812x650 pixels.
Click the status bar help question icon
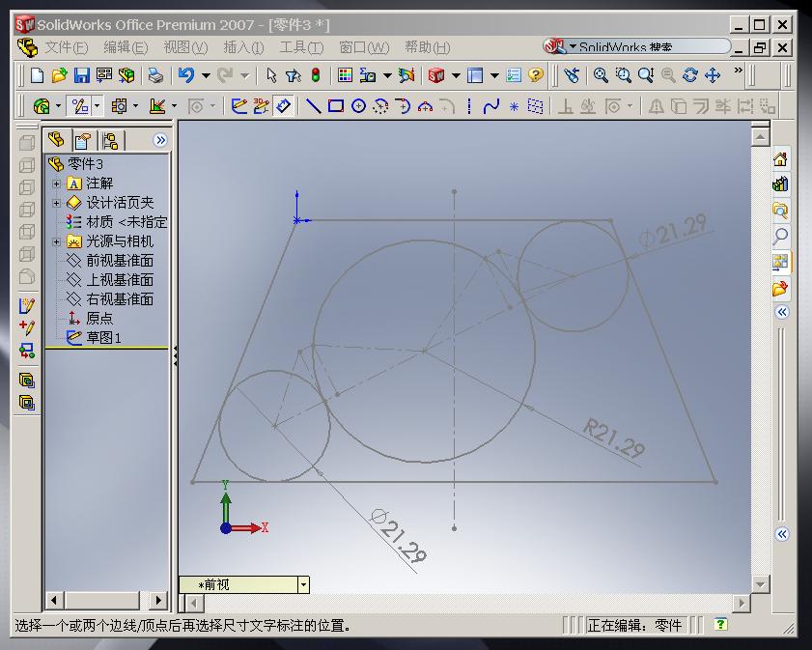click(720, 624)
